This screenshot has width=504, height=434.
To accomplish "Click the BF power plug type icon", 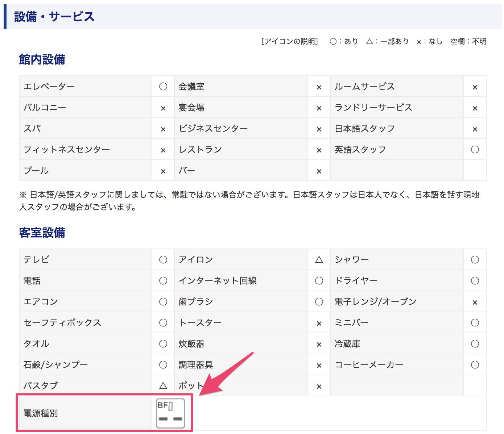I will (x=170, y=413).
